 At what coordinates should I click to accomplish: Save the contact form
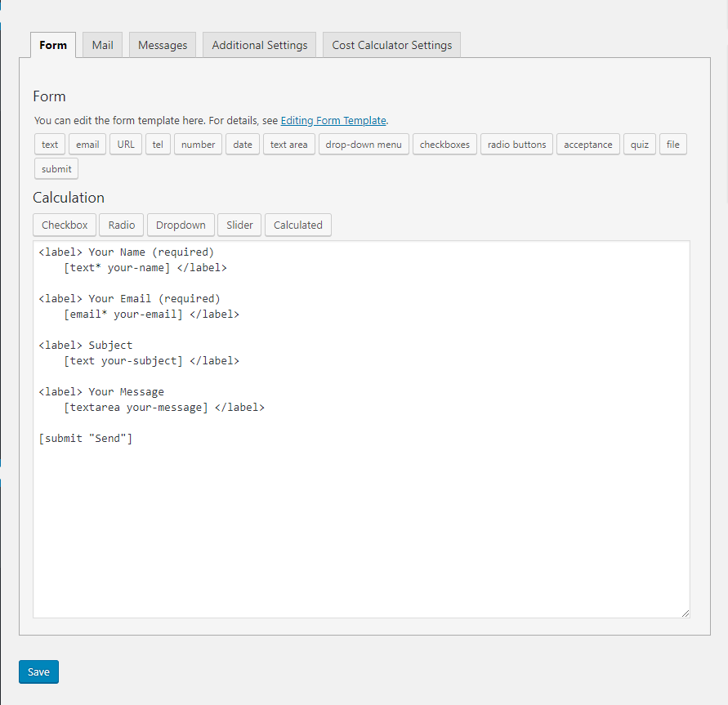38,672
